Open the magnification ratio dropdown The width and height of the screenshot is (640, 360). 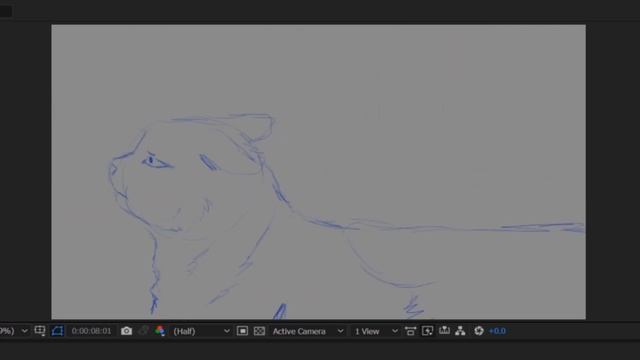(14, 331)
